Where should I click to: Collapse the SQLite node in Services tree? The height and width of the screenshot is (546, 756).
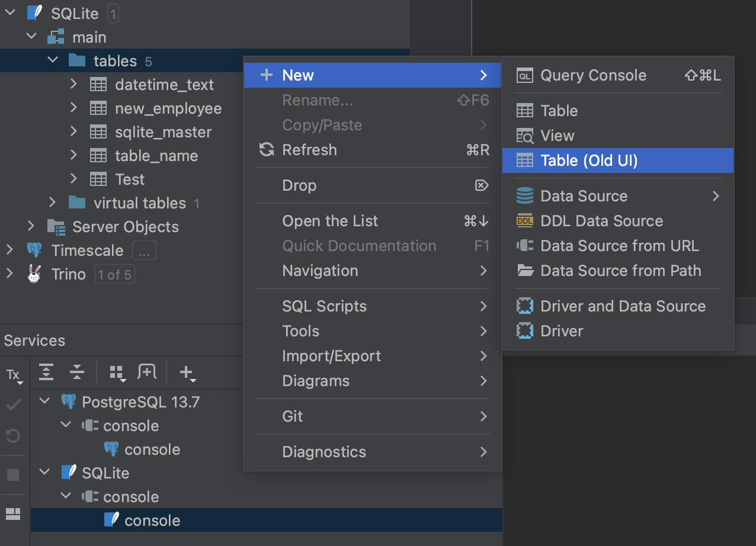coord(44,473)
